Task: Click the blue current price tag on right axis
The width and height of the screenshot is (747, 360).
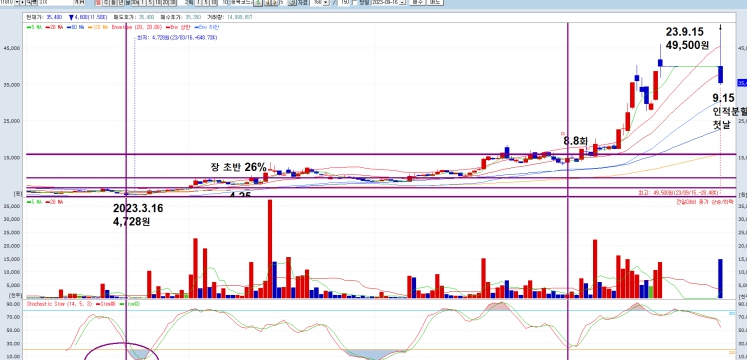Action: click(742, 83)
